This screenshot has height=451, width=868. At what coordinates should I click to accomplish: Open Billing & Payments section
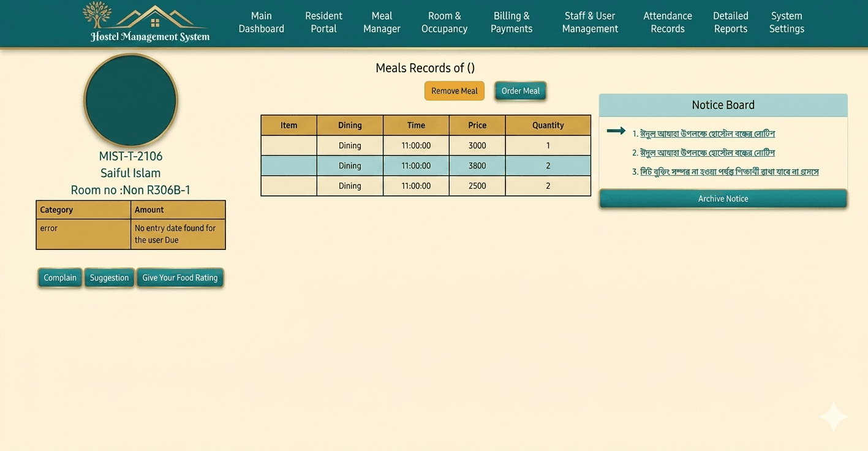[x=511, y=22]
